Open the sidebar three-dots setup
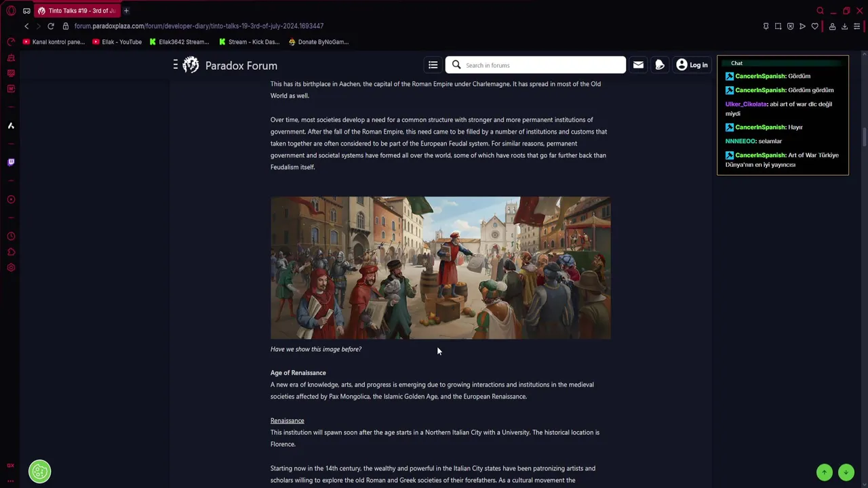Image resolution: width=868 pixels, height=488 pixels. tap(11, 481)
